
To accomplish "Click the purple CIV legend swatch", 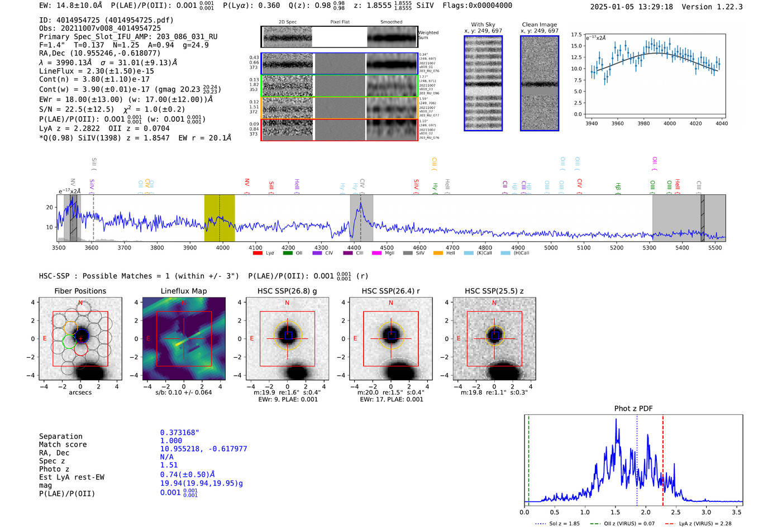I will coord(317,253).
